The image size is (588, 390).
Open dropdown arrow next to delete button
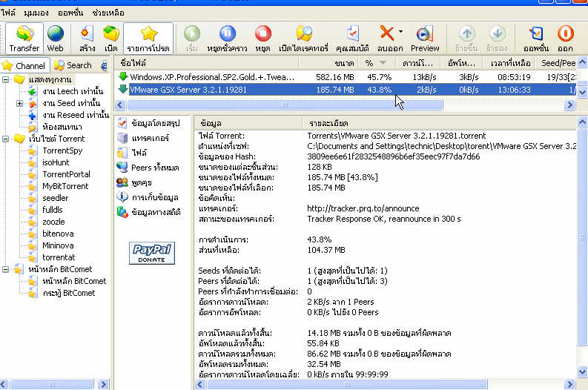[401, 33]
